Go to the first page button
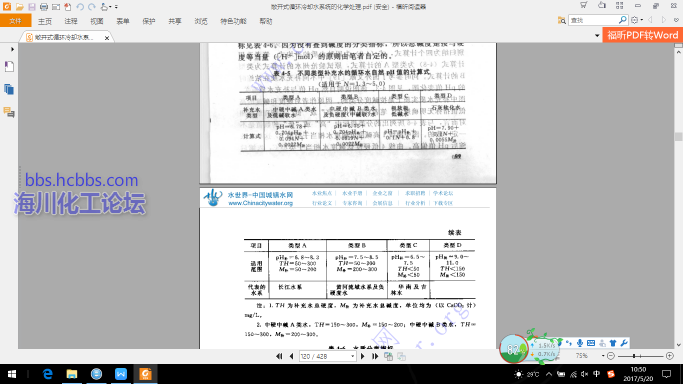This screenshot has width=683, height=384. pyautogui.click(x=279, y=357)
